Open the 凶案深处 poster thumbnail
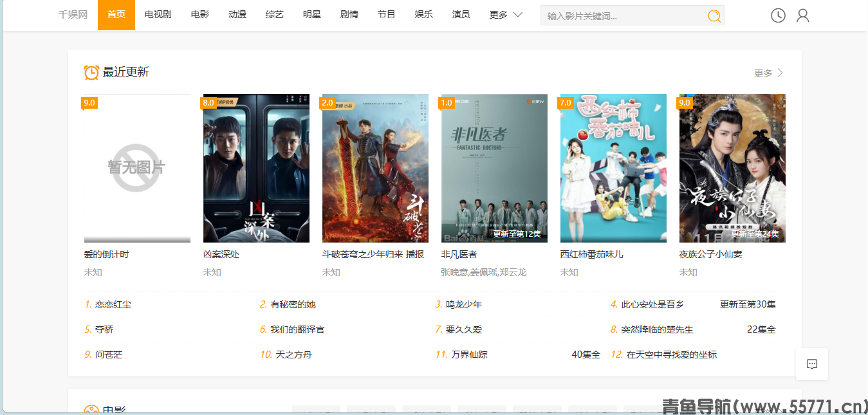 (256, 168)
